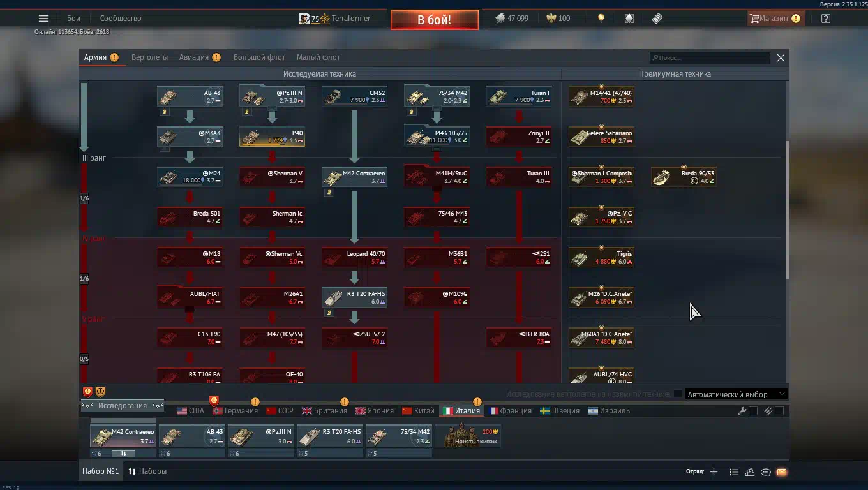Toggle the checkbox next to the stripes icon
Screen dimensions: 868x490
pos(779,411)
